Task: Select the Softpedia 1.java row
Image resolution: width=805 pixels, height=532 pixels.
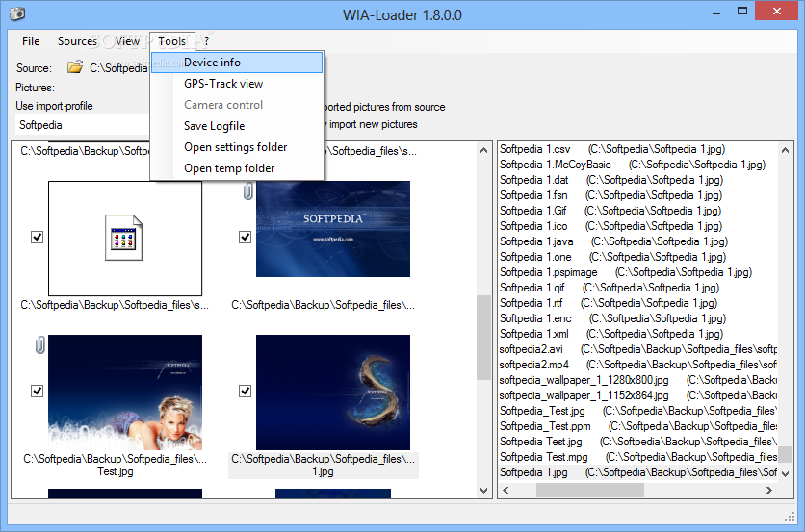Action: 638,241
